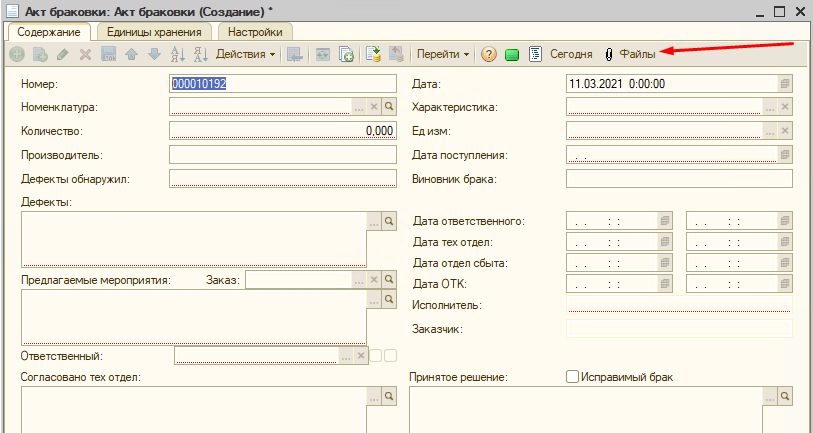Click into the Виновник брака field
The image size is (813, 433).
click(x=679, y=178)
